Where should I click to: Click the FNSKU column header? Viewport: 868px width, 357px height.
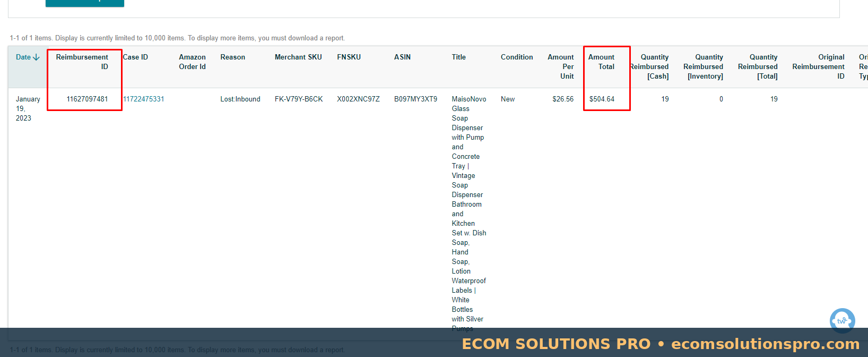[x=349, y=57]
